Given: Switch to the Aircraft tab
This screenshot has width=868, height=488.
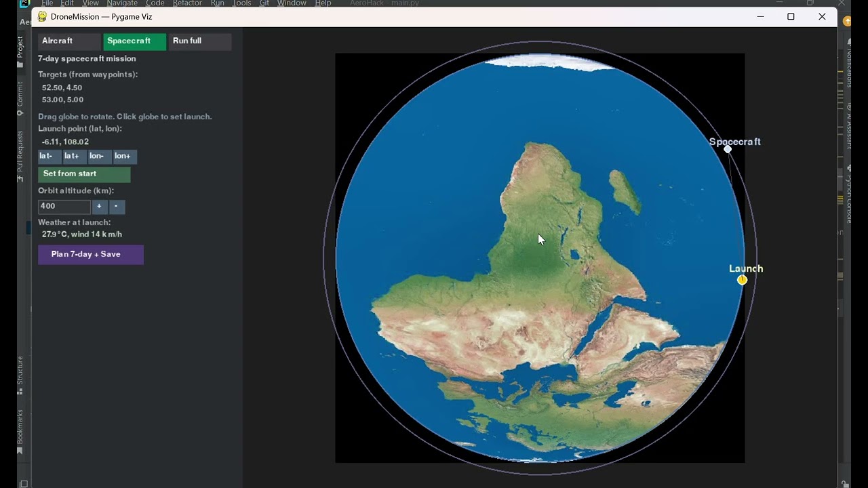Looking at the screenshot, I should (69, 41).
